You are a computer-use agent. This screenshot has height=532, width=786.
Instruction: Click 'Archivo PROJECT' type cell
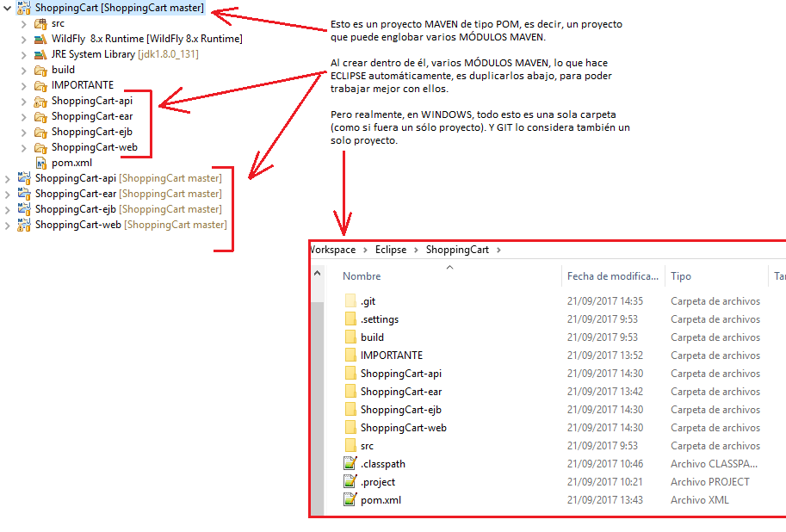(x=710, y=481)
